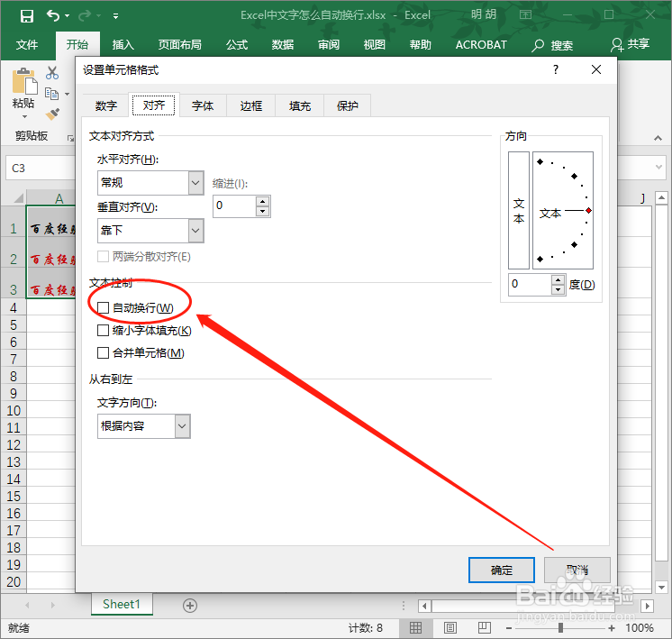Click the red diamond on orientation dial
This screenshot has width=672, height=639.
(x=589, y=210)
